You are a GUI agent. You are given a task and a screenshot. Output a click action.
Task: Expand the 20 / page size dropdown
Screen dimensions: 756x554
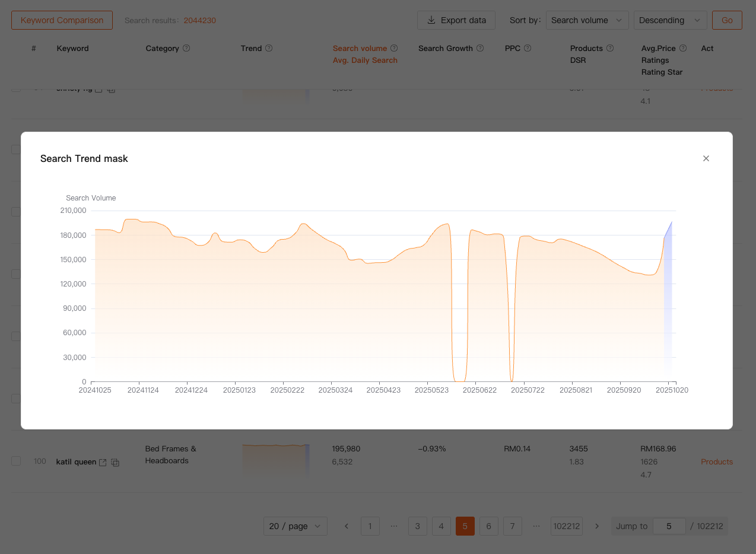pyautogui.click(x=295, y=526)
